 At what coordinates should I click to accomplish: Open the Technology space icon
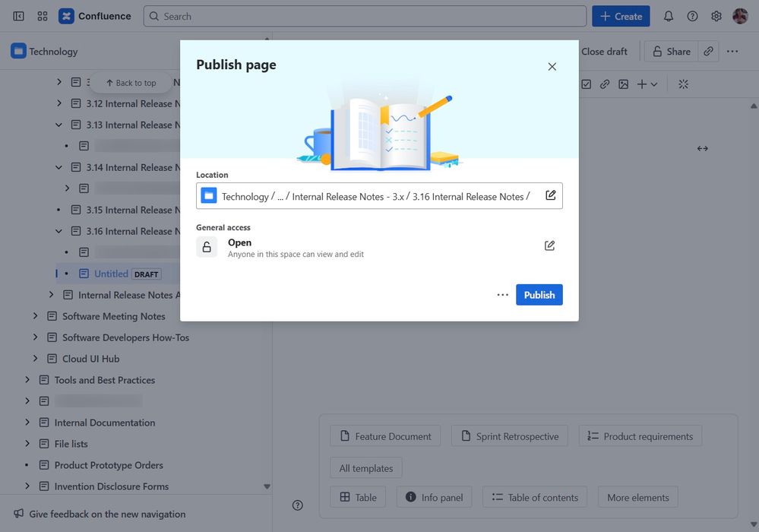pos(18,51)
